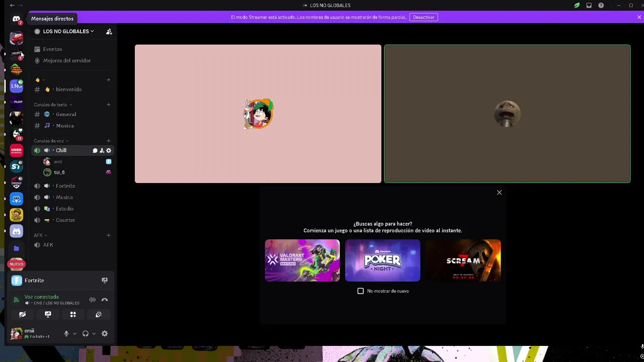Open the UNRN Atlantica server icon
The image size is (644, 362).
pos(16,150)
